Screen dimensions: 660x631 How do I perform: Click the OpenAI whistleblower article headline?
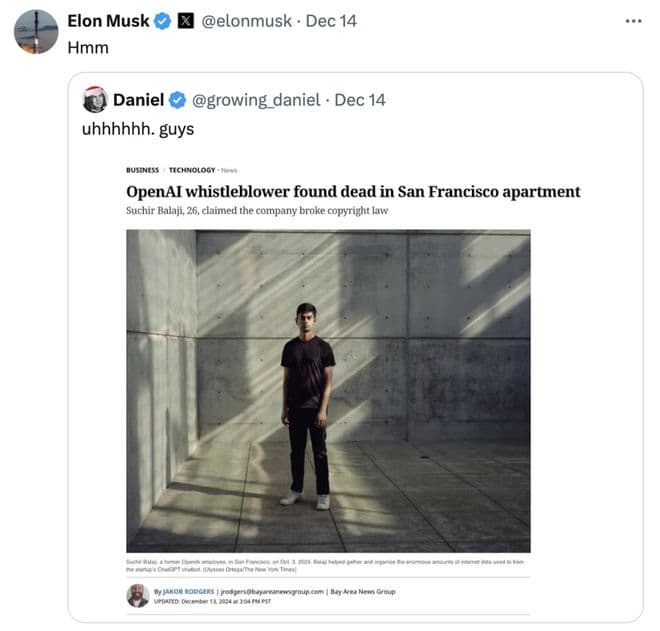pos(353,191)
